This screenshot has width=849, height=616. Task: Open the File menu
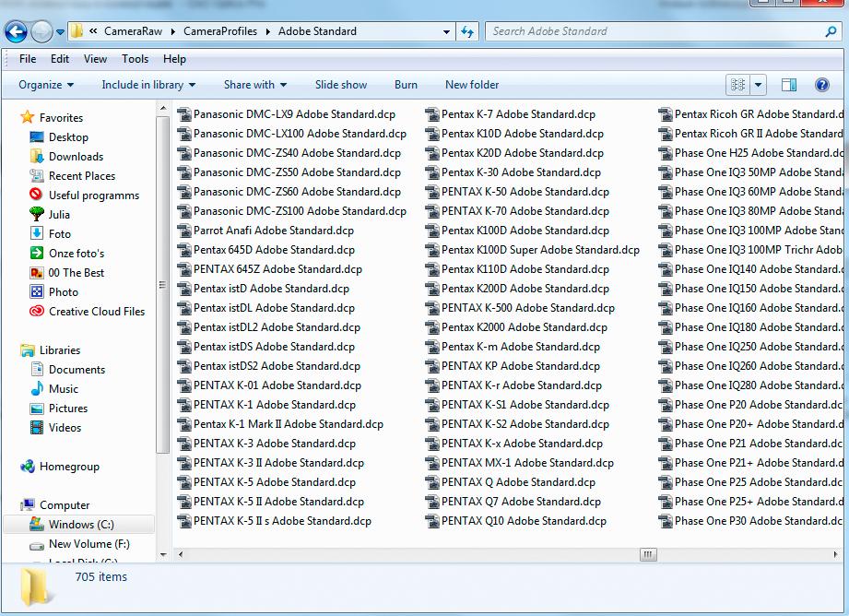click(28, 58)
